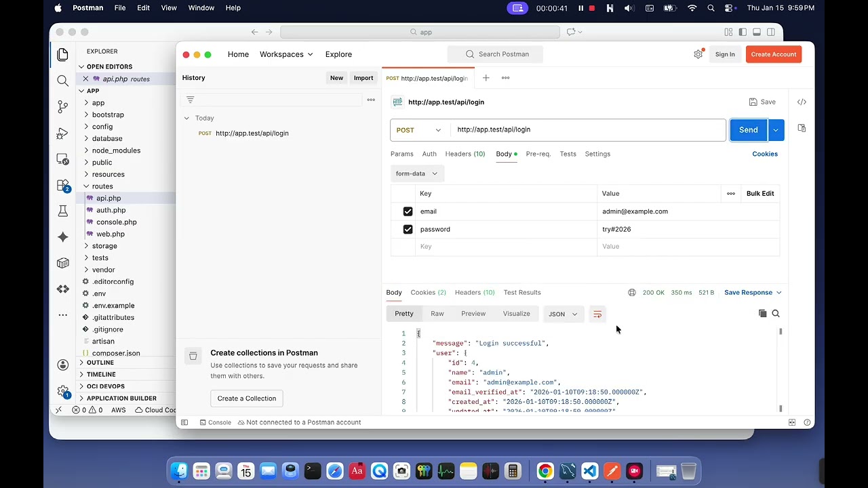Open the Cookies link beside request tabs
868x488 pixels.
[765, 154]
